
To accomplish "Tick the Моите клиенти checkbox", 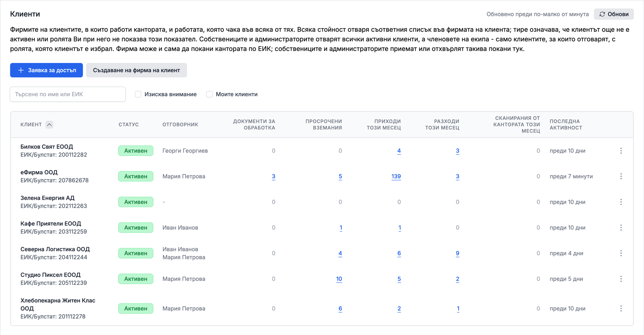I will coord(209,94).
